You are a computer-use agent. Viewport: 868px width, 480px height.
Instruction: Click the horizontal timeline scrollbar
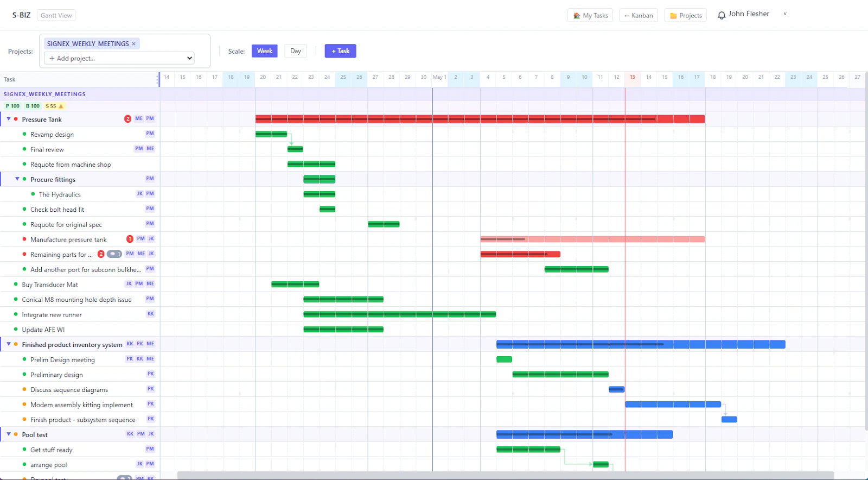(x=506, y=476)
